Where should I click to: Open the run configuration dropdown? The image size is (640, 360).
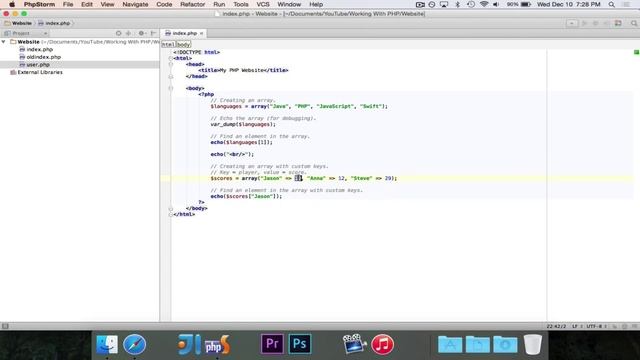[572, 23]
